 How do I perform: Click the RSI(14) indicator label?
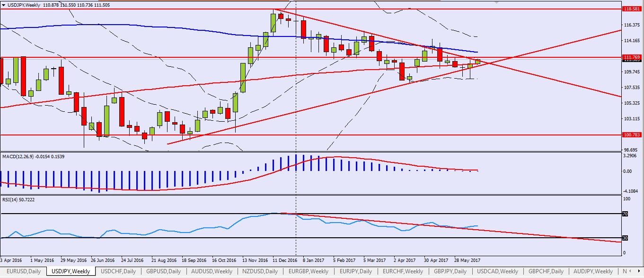click(12, 199)
